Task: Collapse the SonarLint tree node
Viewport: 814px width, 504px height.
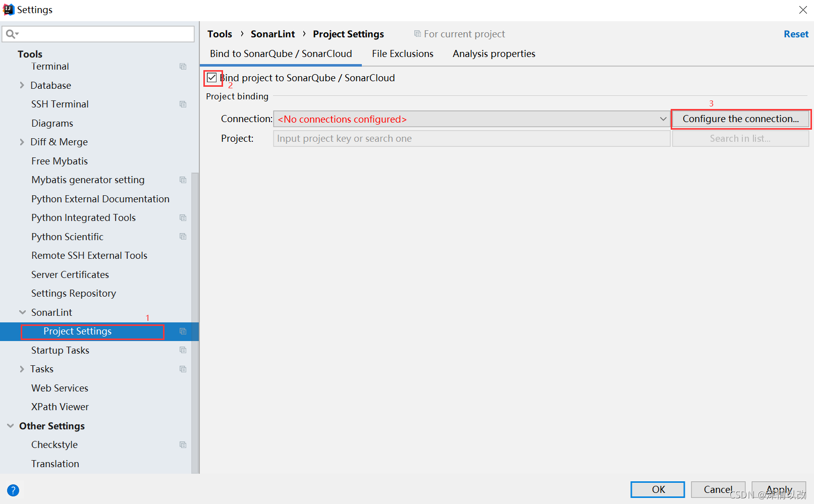Action: (x=22, y=312)
